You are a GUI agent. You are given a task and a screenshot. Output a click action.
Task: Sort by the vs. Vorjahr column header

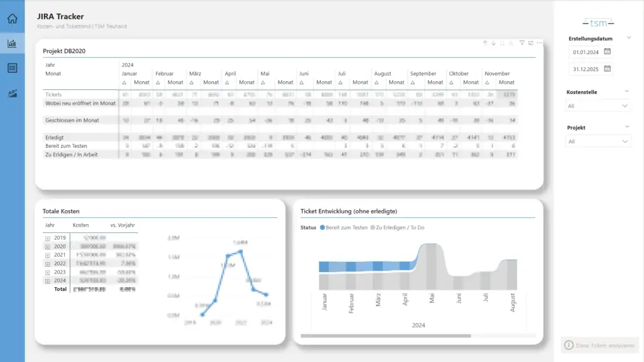coord(123,225)
